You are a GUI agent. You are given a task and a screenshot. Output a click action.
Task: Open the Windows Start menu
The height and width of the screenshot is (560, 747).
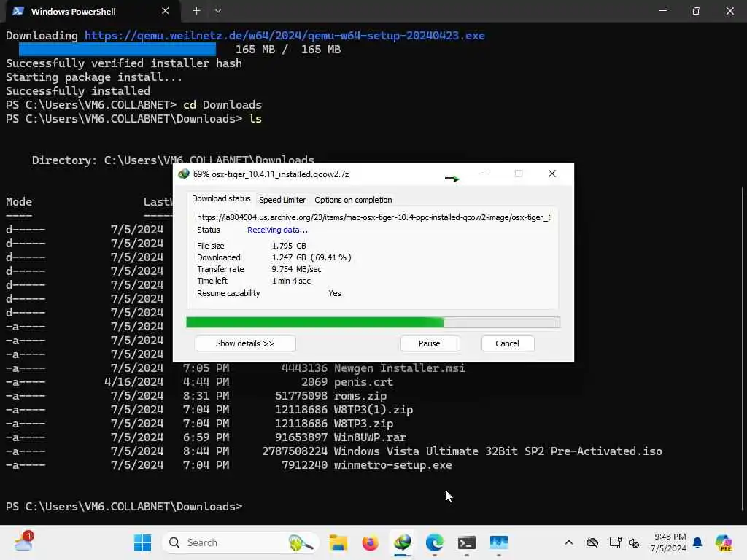[142, 542]
